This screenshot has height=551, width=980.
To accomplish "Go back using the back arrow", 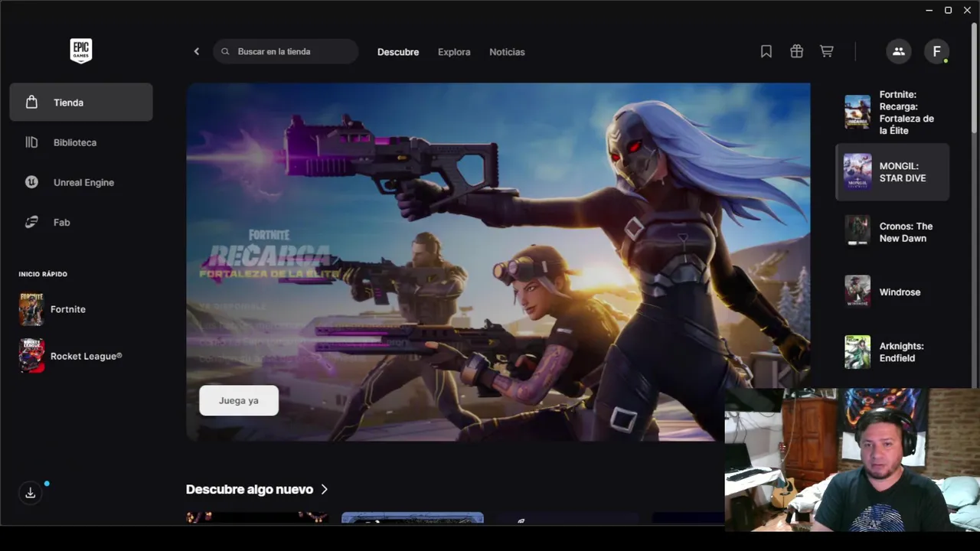I will (197, 51).
